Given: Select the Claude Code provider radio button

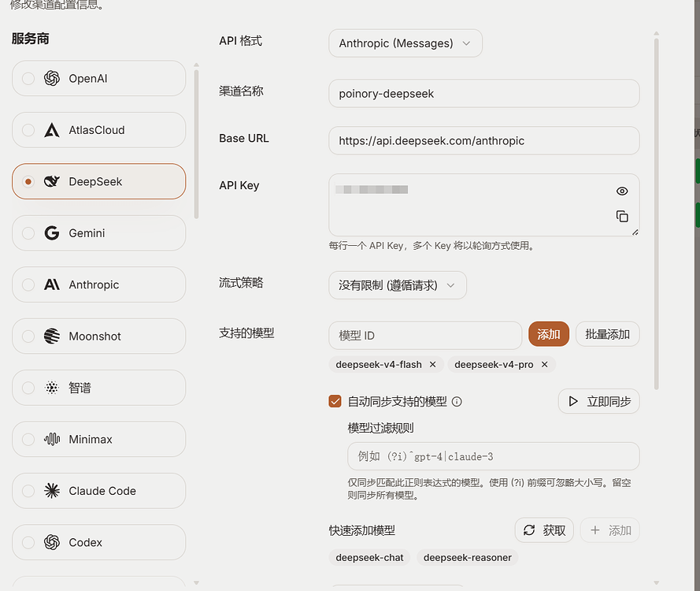Looking at the screenshot, I should click(28, 491).
